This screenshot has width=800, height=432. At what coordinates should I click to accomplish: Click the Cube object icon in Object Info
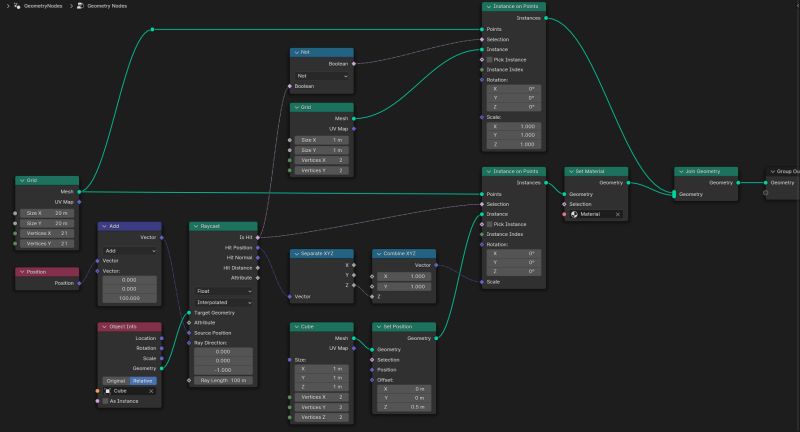pos(108,391)
